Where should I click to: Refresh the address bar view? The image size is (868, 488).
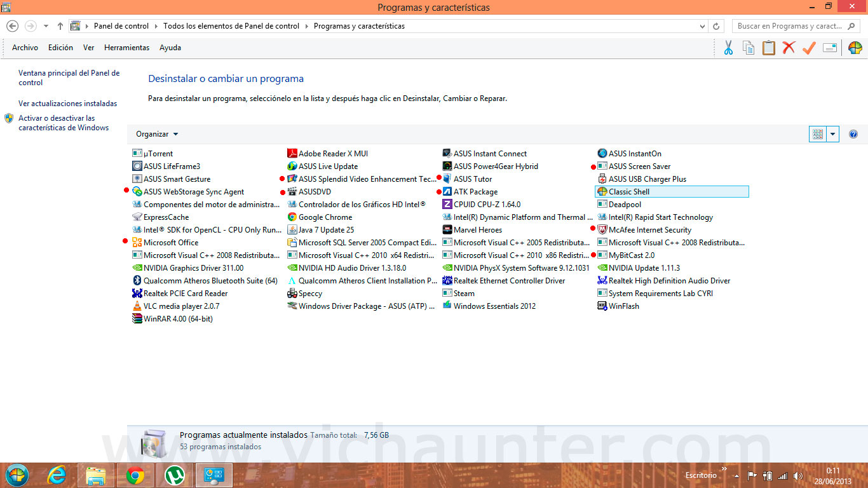click(716, 26)
